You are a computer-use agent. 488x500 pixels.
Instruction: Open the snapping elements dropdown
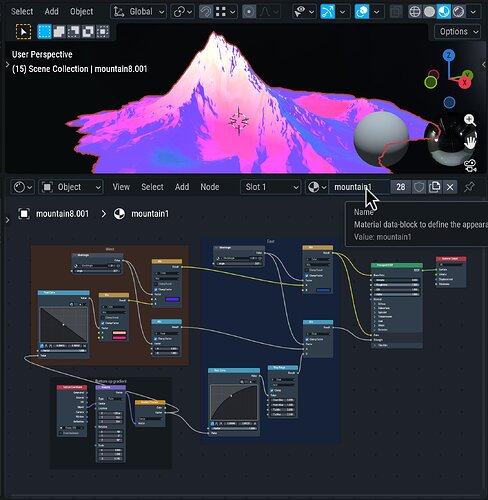click(226, 12)
